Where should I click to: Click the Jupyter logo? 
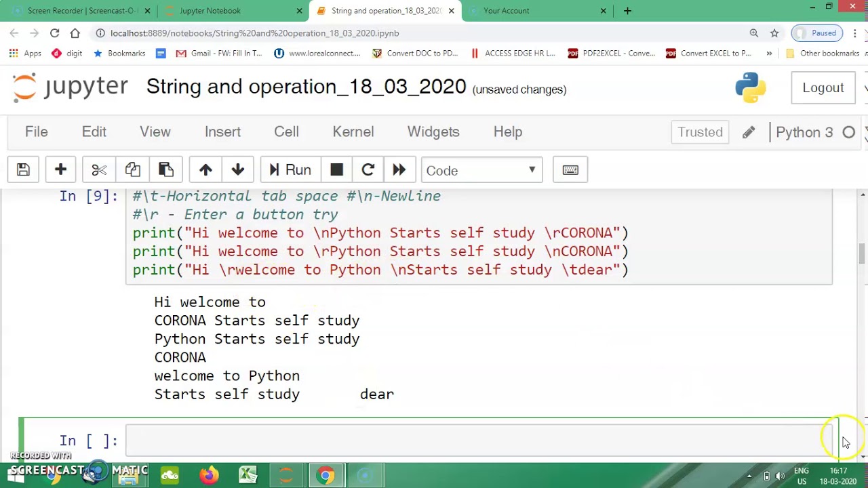[x=70, y=87]
